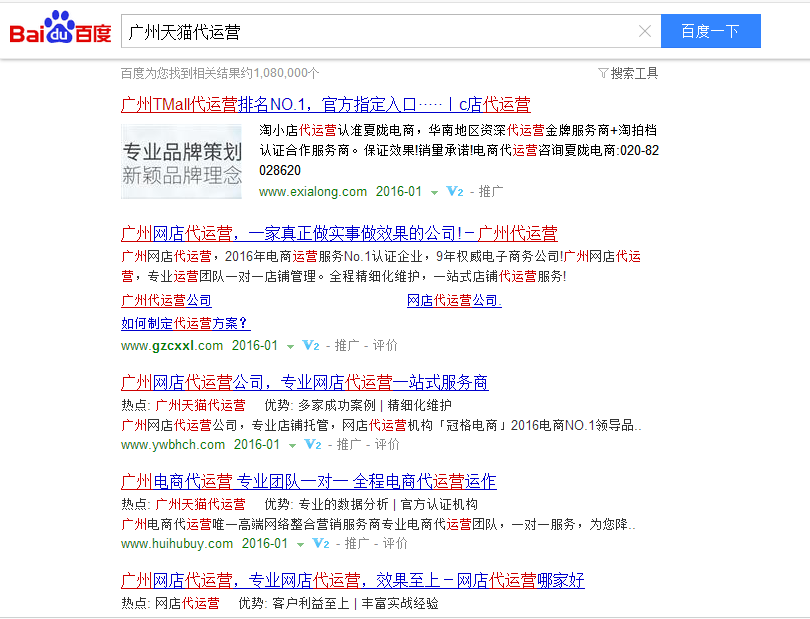Open sublink 如何制定代运营方案？
The image size is (810, 619).
click(185, 323)
